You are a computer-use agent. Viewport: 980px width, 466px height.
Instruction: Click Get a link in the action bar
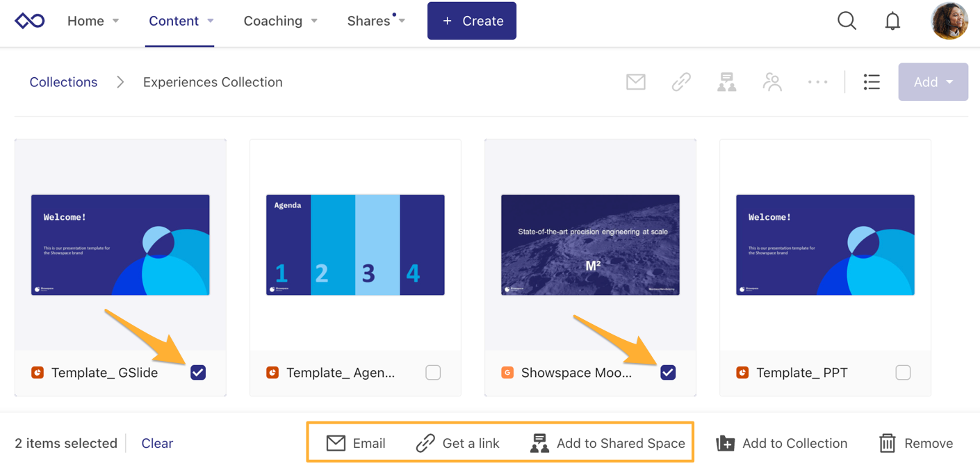click(x=457, y=443)
